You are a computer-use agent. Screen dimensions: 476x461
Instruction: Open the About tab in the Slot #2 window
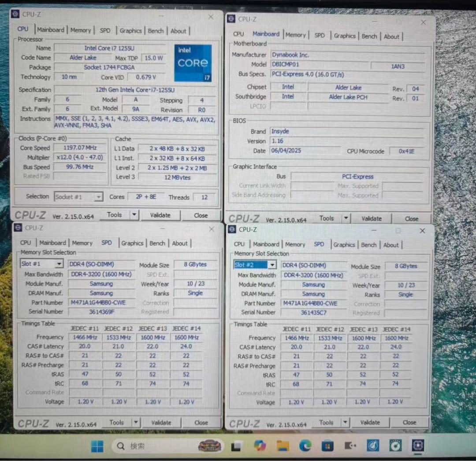point(390,245)
